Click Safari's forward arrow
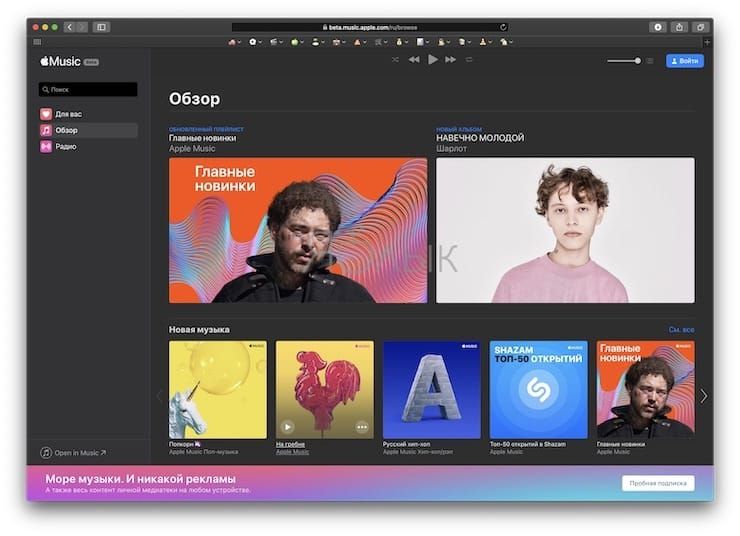 (x=82, y=27)
